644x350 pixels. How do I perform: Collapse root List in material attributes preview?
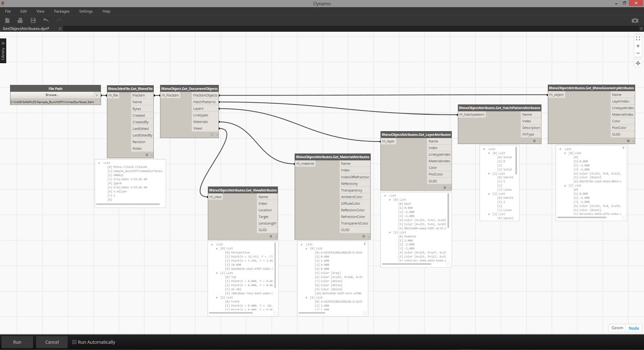301,244
